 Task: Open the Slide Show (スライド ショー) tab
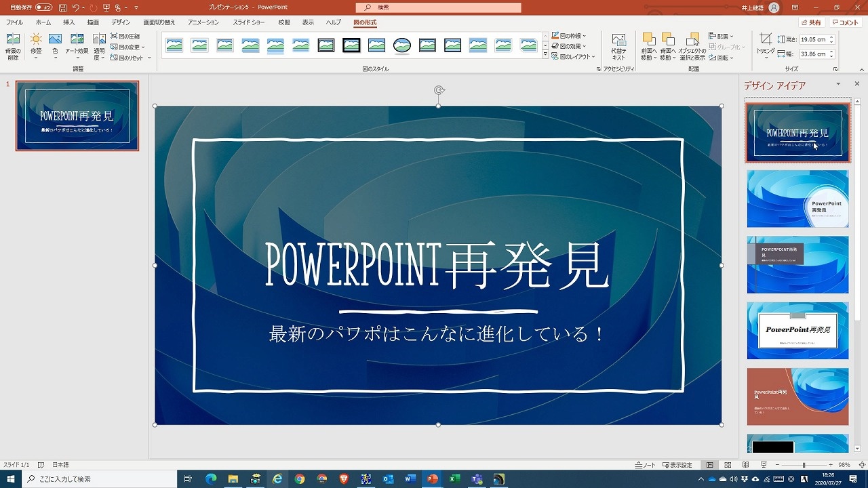click(x=249, y=22)
